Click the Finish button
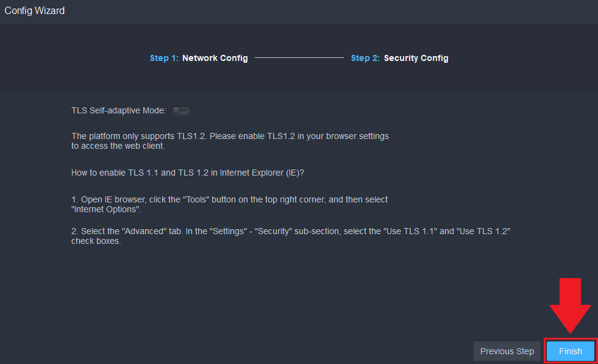The height and width of the screenshot is (364, 598). click(x=570, y=351)
